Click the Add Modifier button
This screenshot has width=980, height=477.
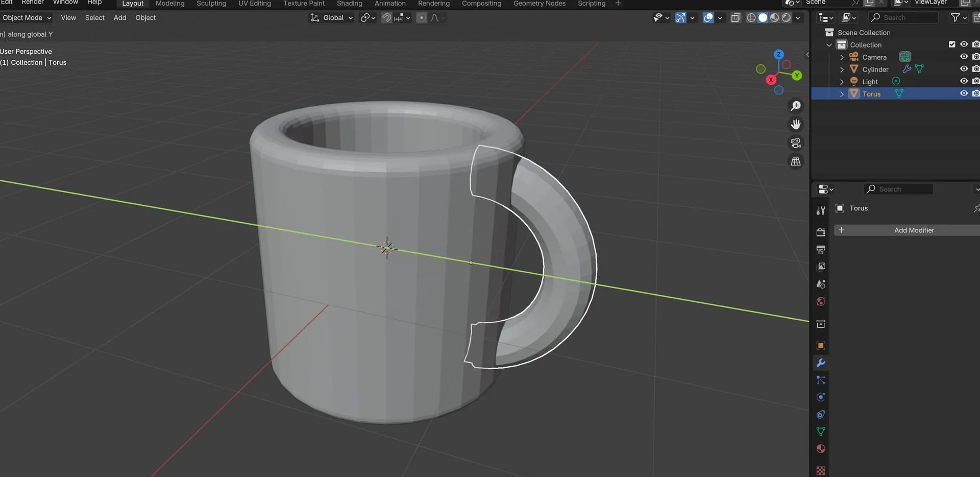point(913,230)
